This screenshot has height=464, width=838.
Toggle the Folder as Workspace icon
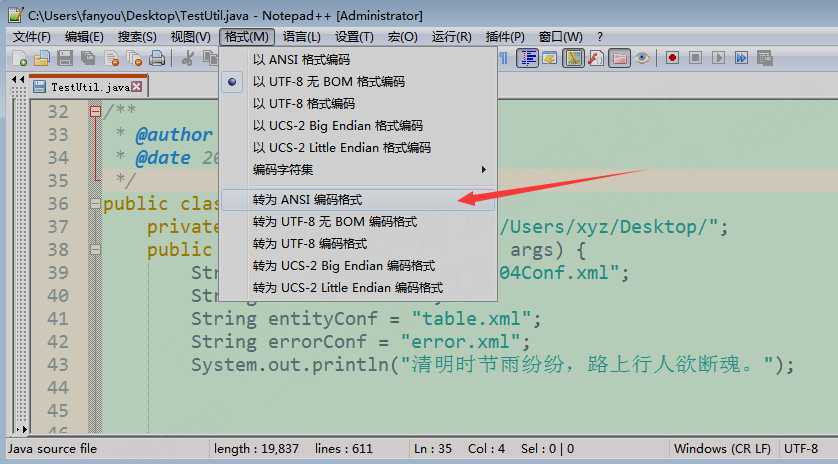coord(619,58)
